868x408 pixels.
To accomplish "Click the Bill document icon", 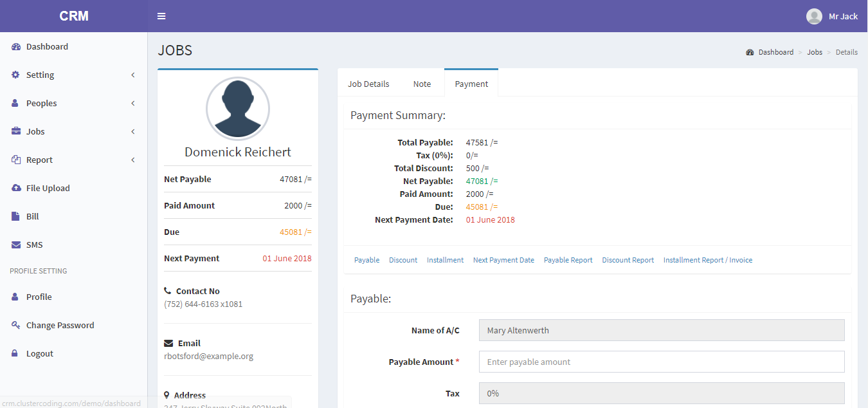I will (15, 217).
